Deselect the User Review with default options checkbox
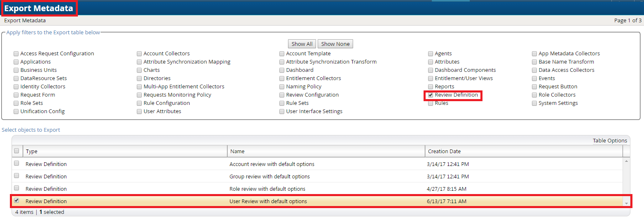 [16, 201]
